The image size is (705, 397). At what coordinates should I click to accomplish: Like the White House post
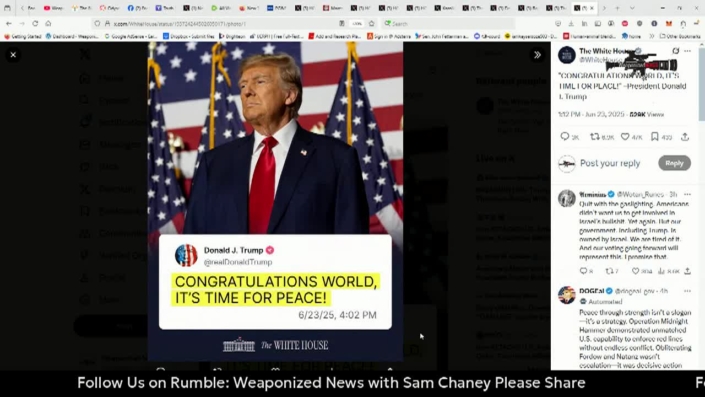625,136
